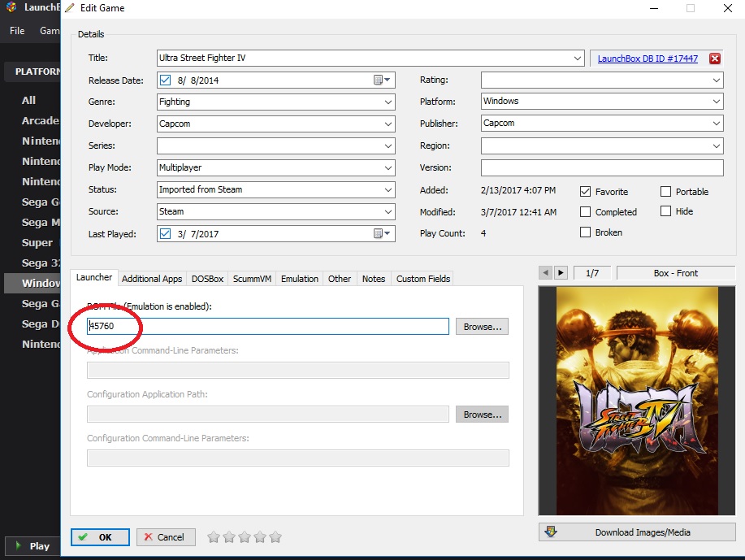Image resolution: width=745 pixels, height=560 pixels.
Task: Switch to the Other tab
Action: coord(340,279)
